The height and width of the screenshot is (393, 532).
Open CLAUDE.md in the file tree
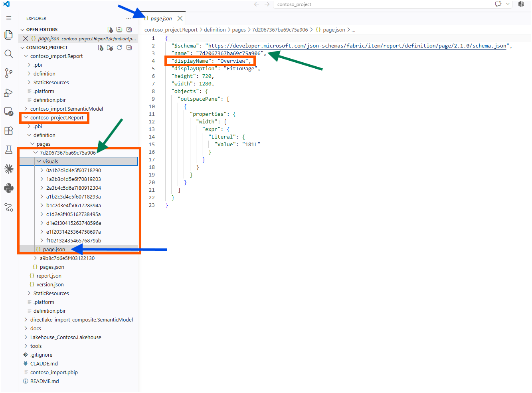(44, 363)
